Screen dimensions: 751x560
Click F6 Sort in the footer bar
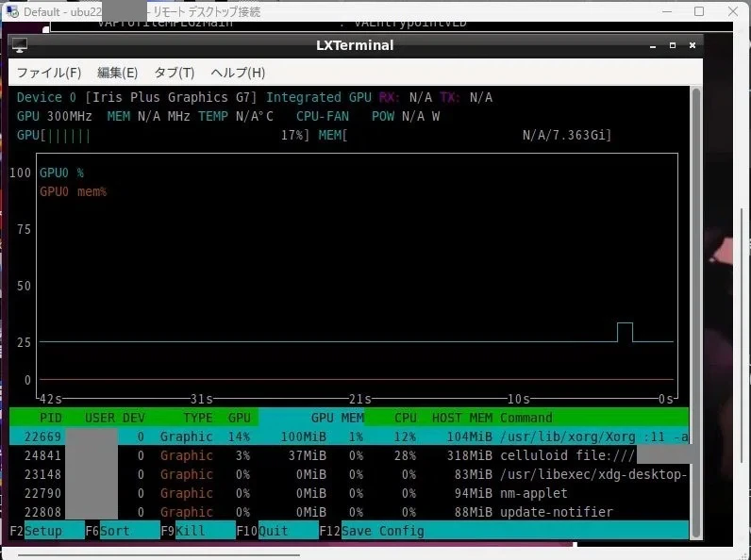123,531
